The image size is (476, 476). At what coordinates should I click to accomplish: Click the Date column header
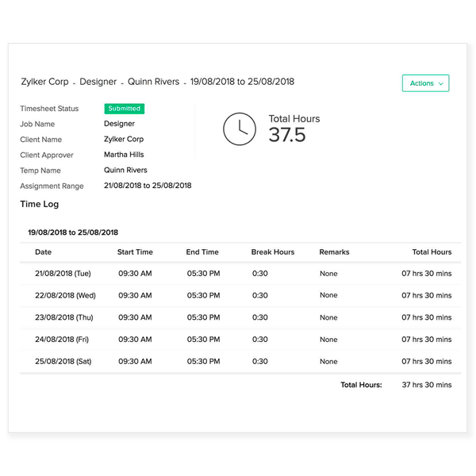coord(44,252)
